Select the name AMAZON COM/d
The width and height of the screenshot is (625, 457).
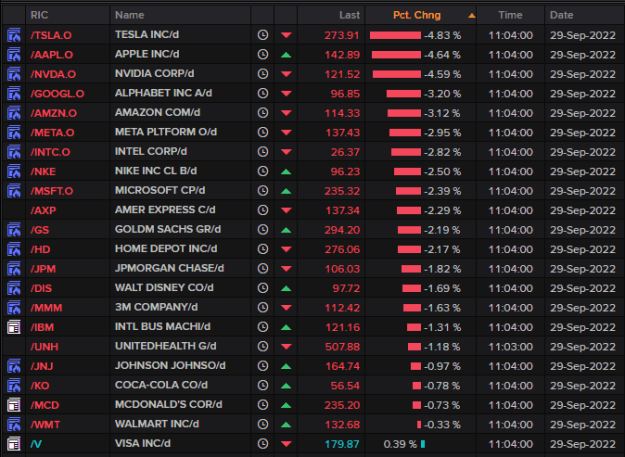pyautogui.click(x=157, y=113)
